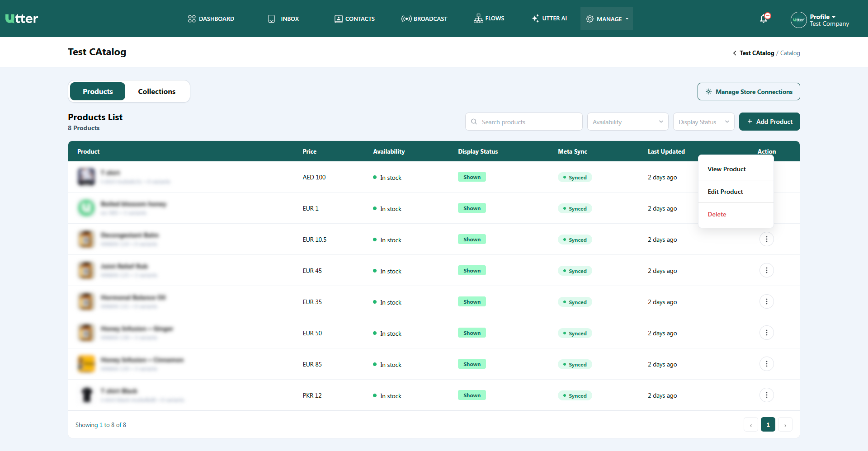Go back via breadcrumb arrow

735,53
